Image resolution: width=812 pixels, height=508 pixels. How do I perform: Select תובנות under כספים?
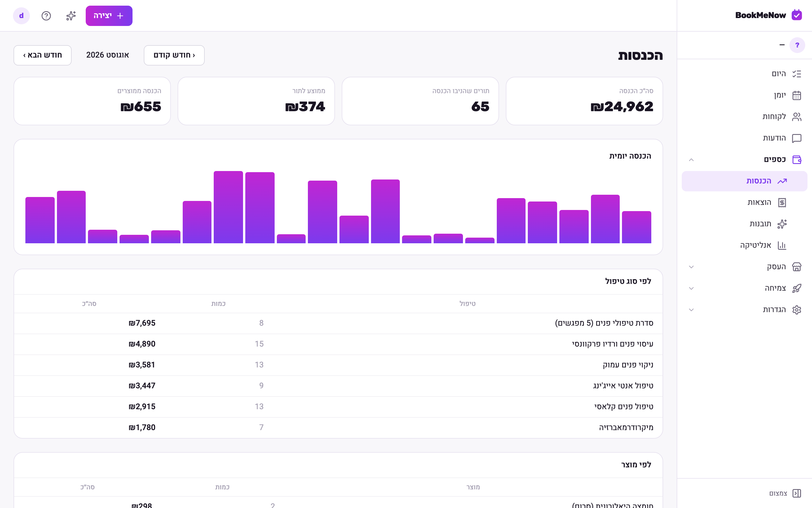coord(745,224)
